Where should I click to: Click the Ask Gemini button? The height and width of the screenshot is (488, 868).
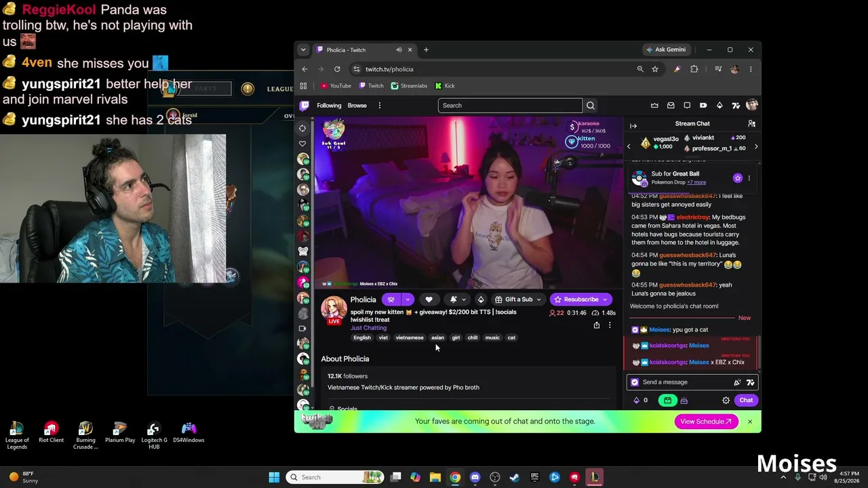[666, 49]
